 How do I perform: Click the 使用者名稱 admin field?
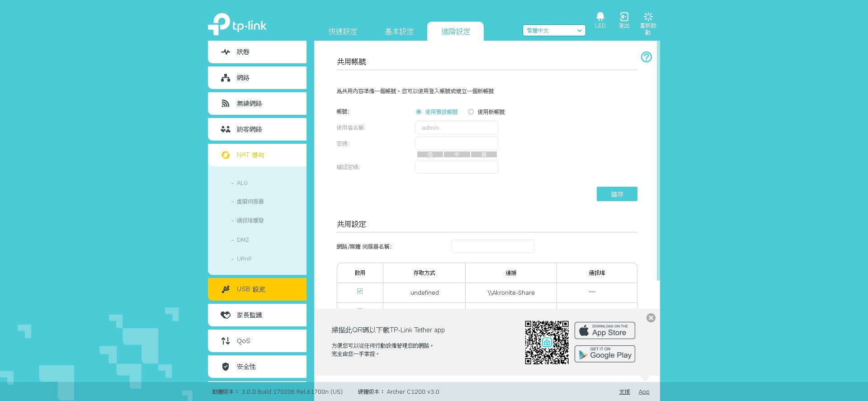457,127
